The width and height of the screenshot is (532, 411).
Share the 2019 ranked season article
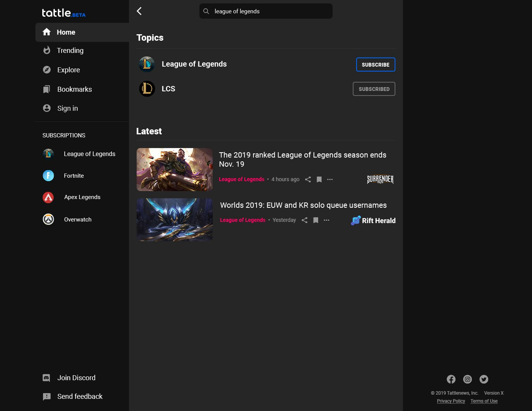(x=308, y=179)
